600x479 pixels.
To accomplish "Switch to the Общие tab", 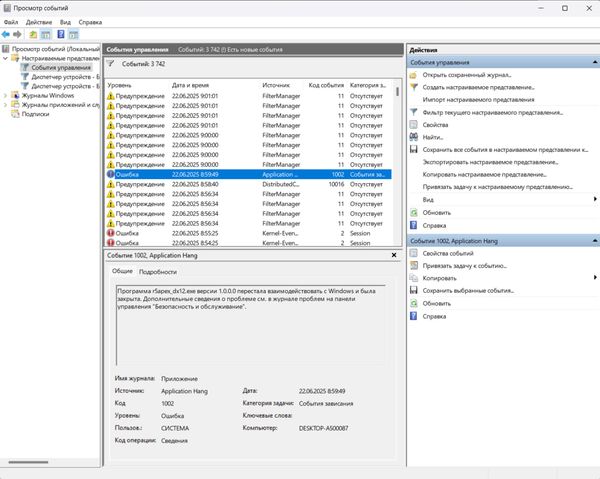I will point(122,271).
